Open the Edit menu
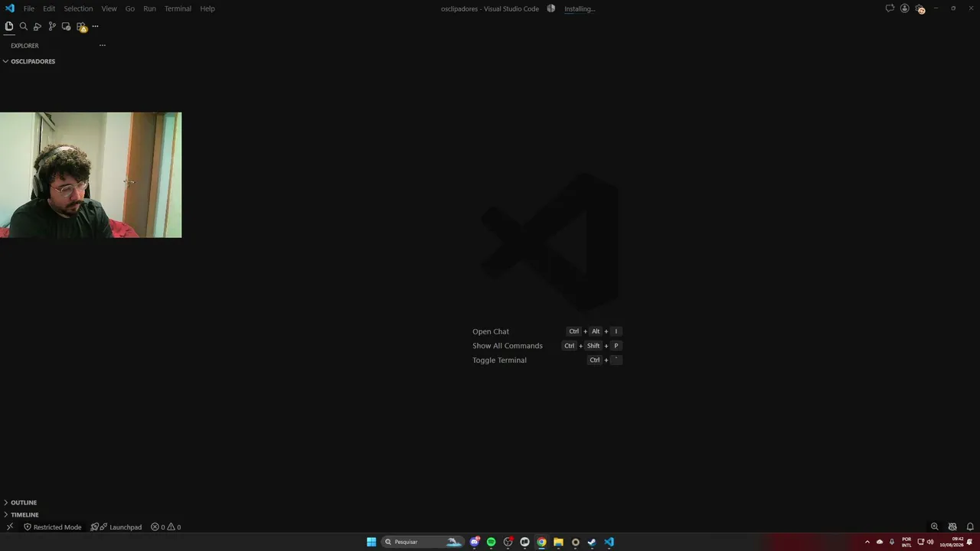The image size is (980, 551). click(x=49, y=8)
